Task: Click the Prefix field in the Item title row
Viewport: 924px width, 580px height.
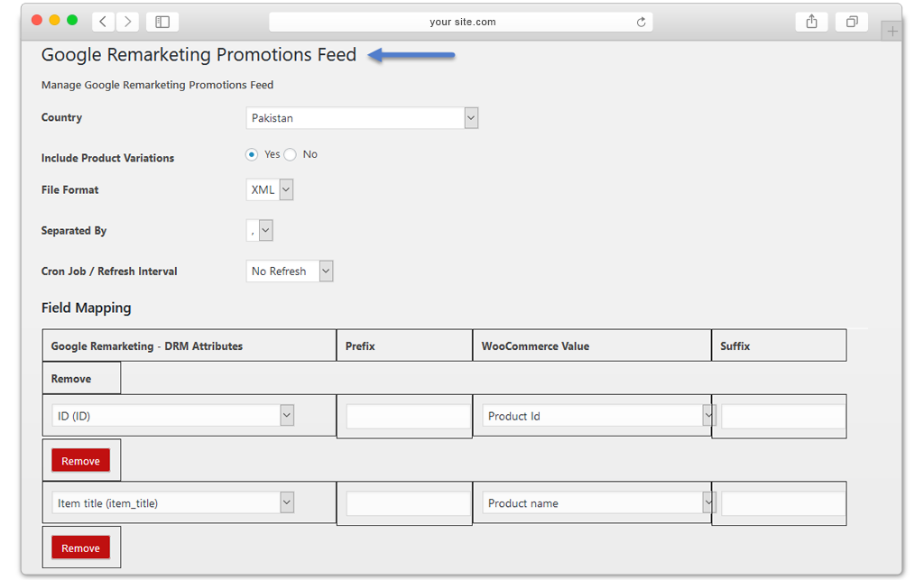Action: click(409, 503)
